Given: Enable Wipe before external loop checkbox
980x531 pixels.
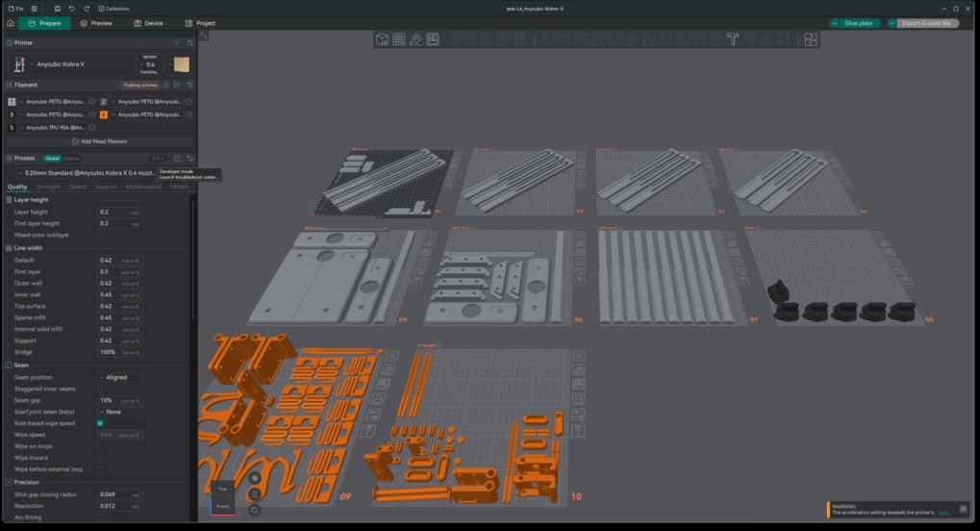Looking at the screenshot, I should point(100,469).
